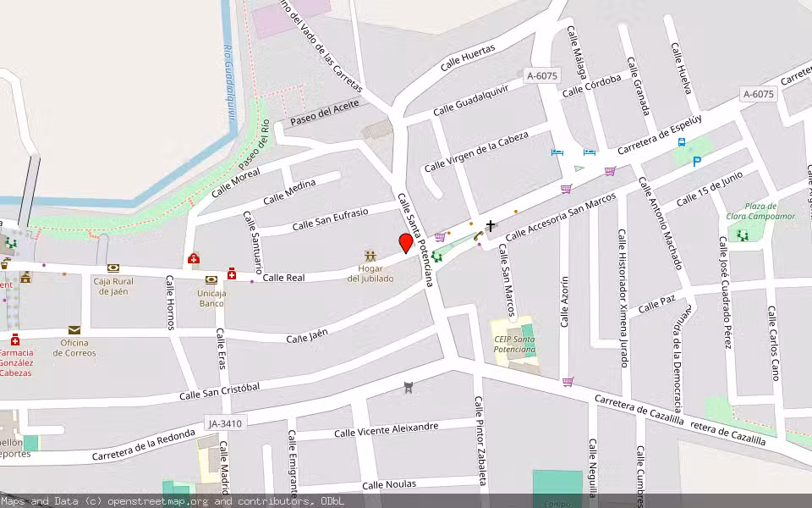Click the Calle Guadalquivir label

point(471,101)
